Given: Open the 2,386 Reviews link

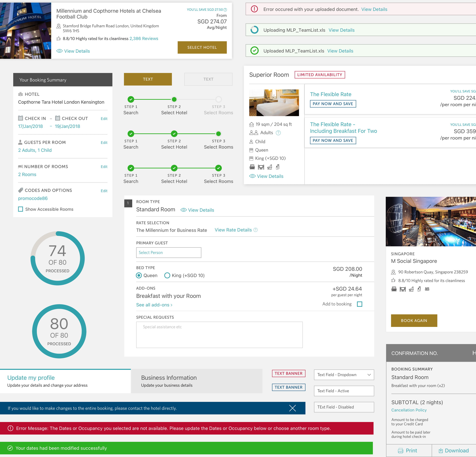Looking at the screenshot, I should click(x=144, y=39).
